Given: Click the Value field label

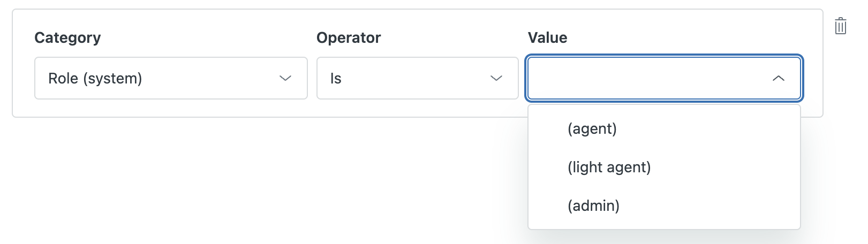Looking at the screenshot, I should coord(547,37).
